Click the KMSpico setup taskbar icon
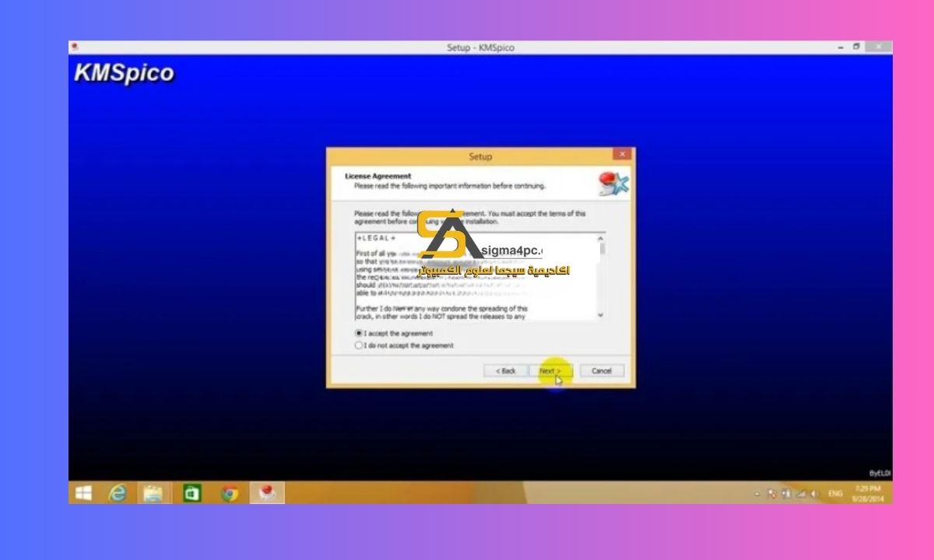Image resolution: width=934 pixels, height=560 pixels. click(266, 492)
